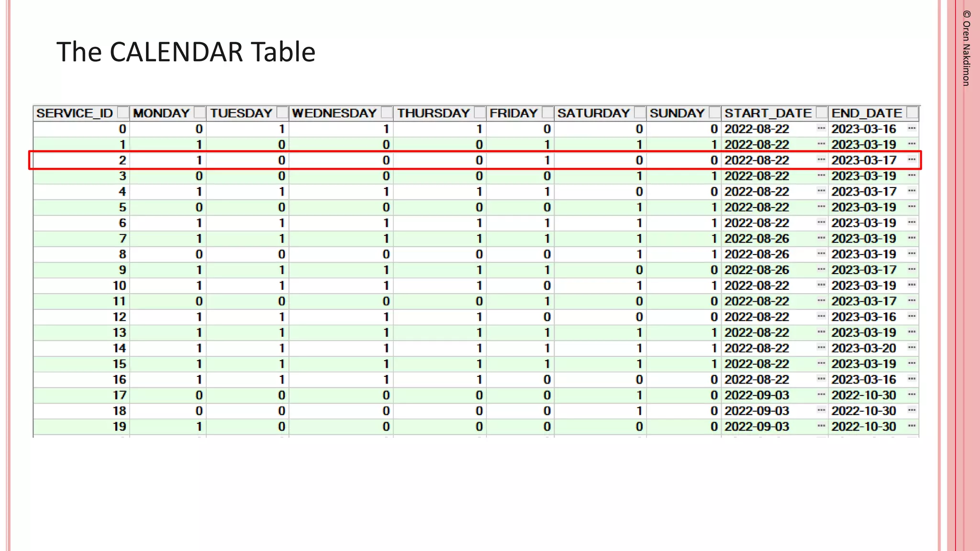980x551 pixels.
Task: Click the THURSDAY column header label
Action: coord(433,113)
